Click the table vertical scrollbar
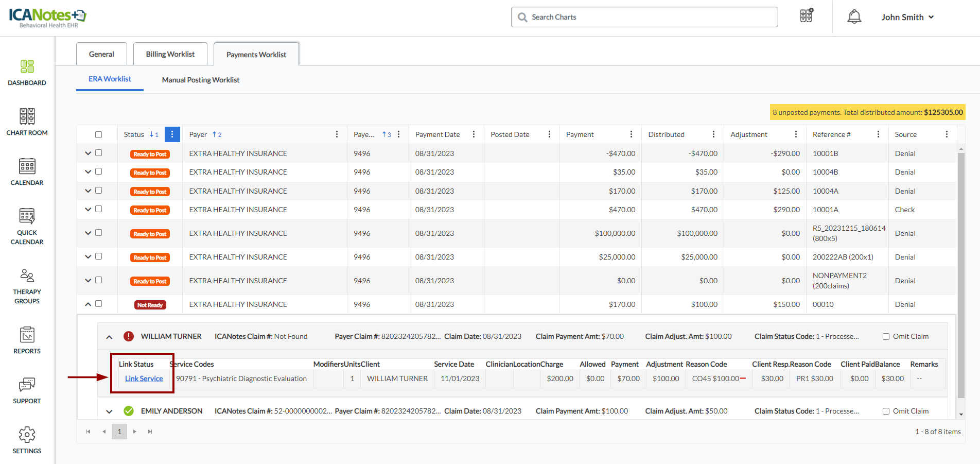The image size is (980, 464). [961, 276]
